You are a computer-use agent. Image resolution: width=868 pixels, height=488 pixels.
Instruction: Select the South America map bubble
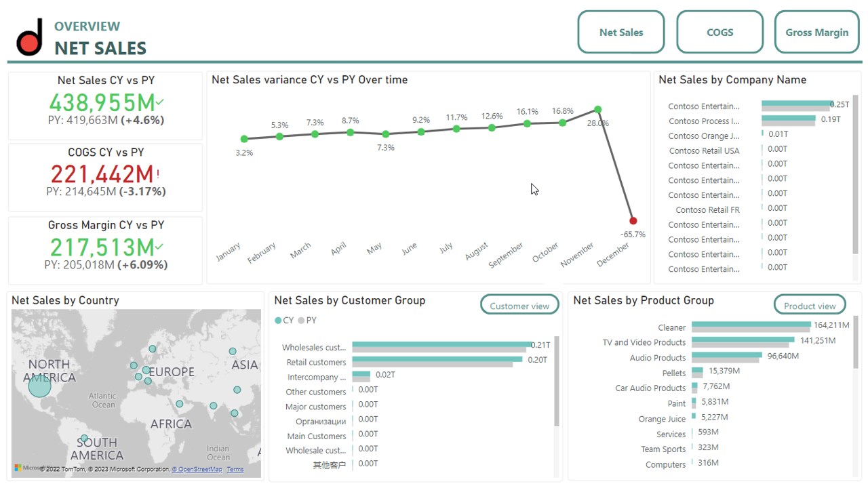tap(84, 439)
